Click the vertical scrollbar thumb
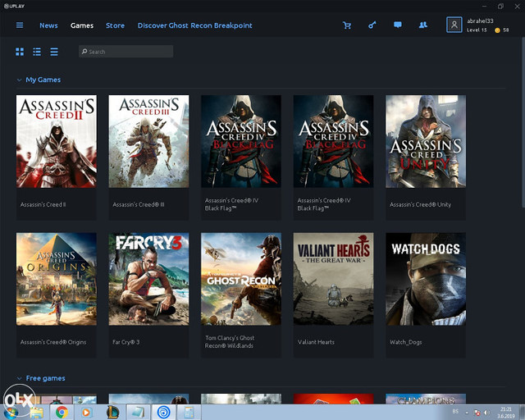 pyautogui.click(x=523, y=121)
